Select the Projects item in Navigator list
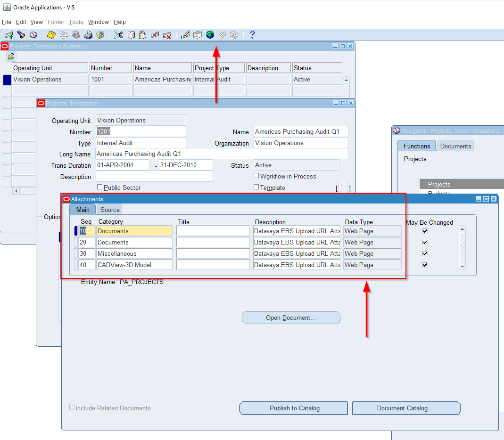504x440 pixels. point(462,184)
